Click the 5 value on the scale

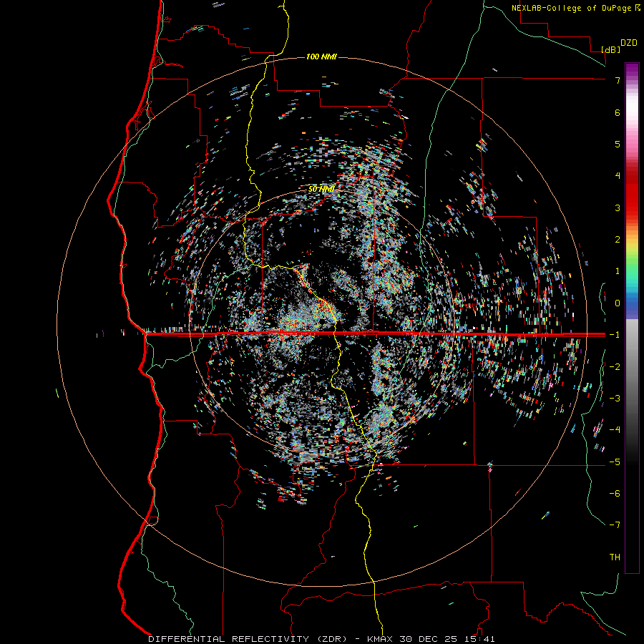618,144
